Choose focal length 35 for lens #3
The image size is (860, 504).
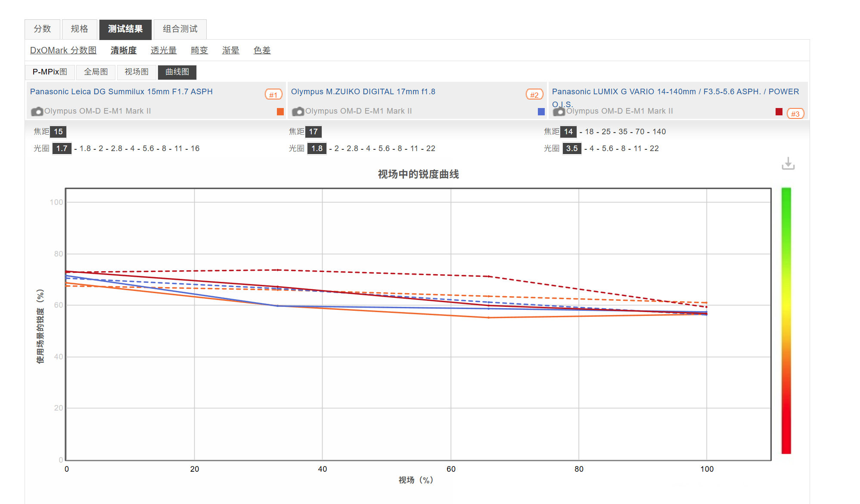(x=623, y=132)
